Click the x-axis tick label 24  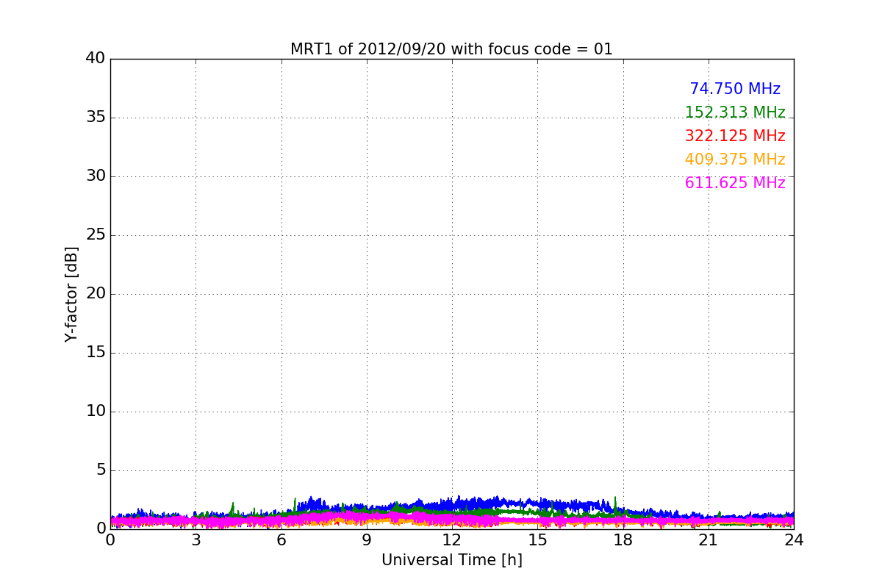click(794, 540)
